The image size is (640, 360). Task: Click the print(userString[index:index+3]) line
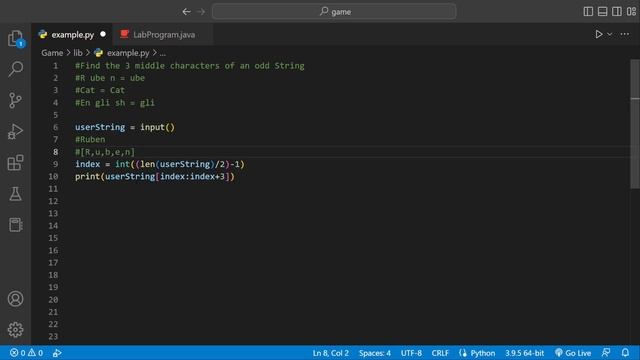155,176
